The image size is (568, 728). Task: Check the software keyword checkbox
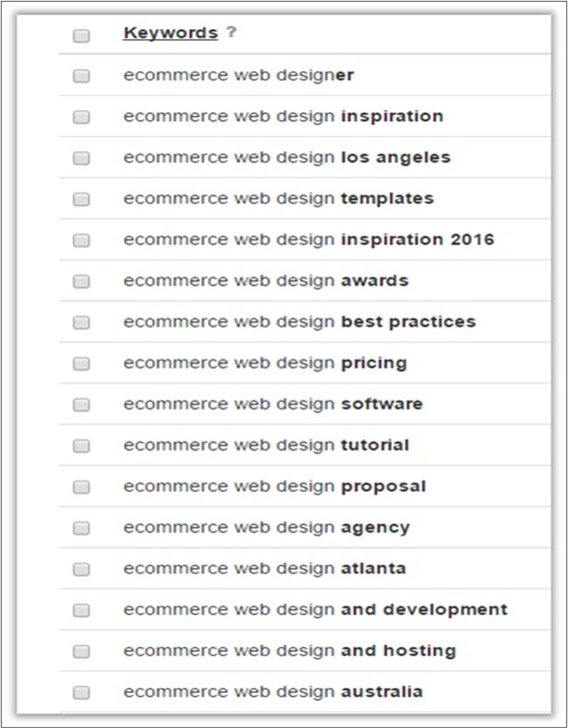81,405
